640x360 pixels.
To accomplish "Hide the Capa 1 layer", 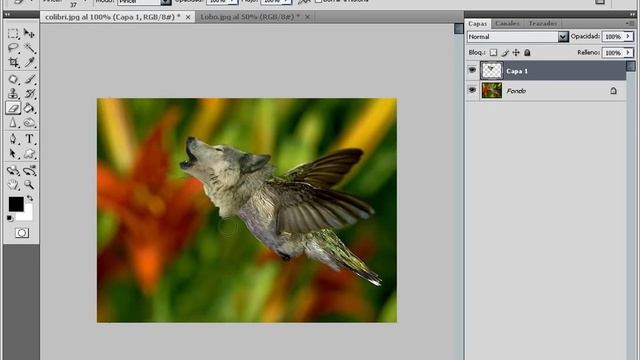I will [x=472, y=71].
